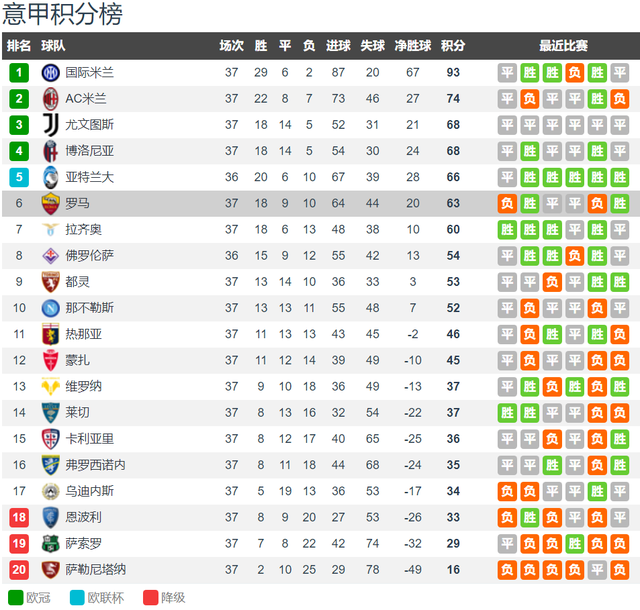This screenshot has width=640, height=610.
Task: Click the Fiorentina (佛罗伦萨) crest icon
Action: 51,256
